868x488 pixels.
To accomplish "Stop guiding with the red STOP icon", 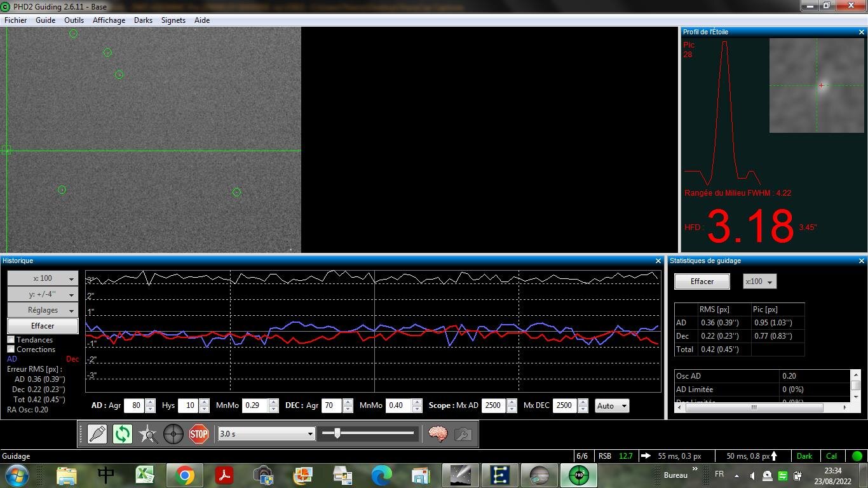I will pos(199,434).
